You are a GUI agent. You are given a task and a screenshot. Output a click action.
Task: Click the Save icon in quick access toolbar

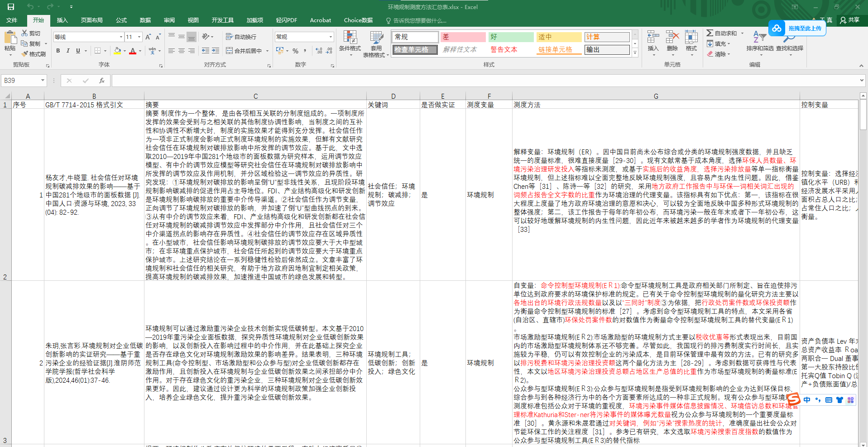click(11, 7)
